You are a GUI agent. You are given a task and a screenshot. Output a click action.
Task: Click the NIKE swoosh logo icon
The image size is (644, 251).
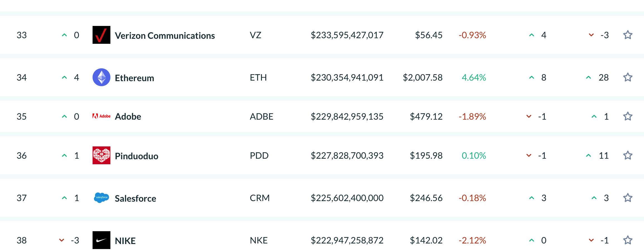(x=101, y=240)
